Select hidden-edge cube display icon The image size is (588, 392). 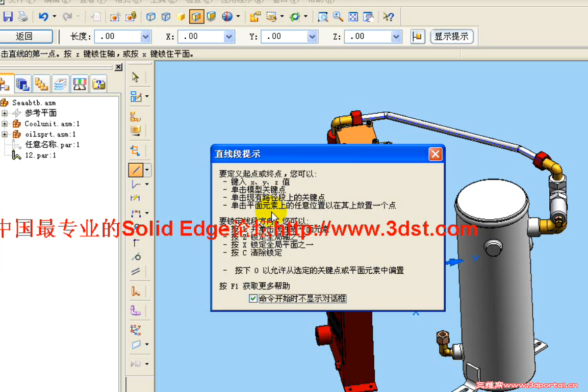coord(166,16)
